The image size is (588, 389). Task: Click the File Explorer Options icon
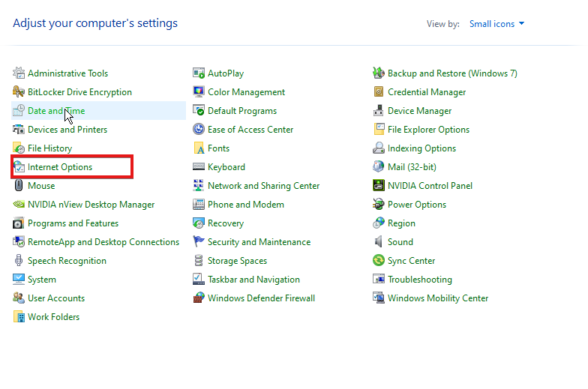[x=378, y=129]
